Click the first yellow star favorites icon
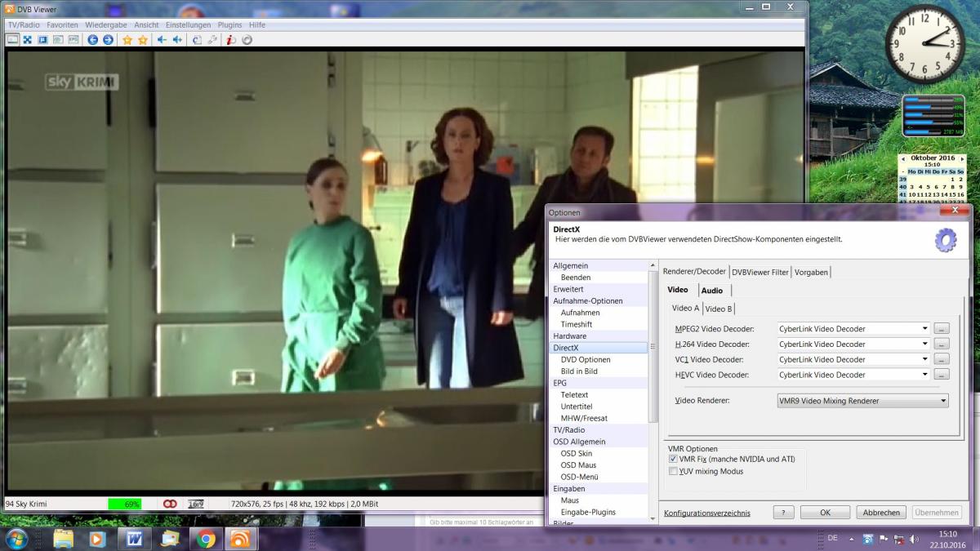980x551 pixels. 127,39
